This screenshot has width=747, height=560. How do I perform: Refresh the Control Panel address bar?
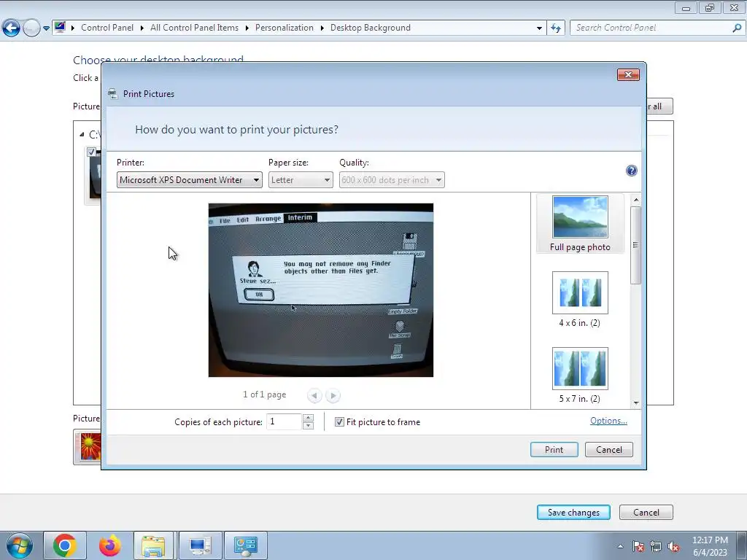click(x=556, y=28)
